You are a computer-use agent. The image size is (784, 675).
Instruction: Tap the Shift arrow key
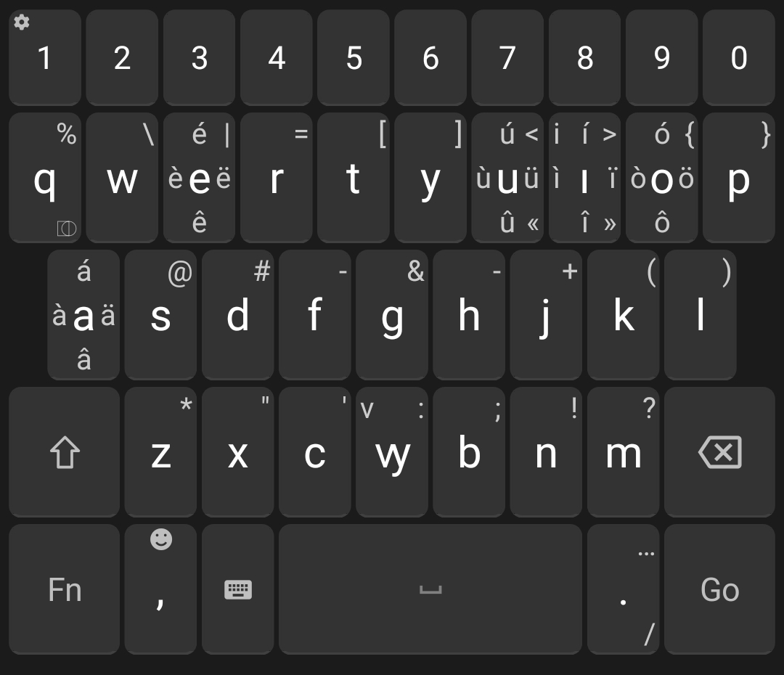click(x=65, y=452)
